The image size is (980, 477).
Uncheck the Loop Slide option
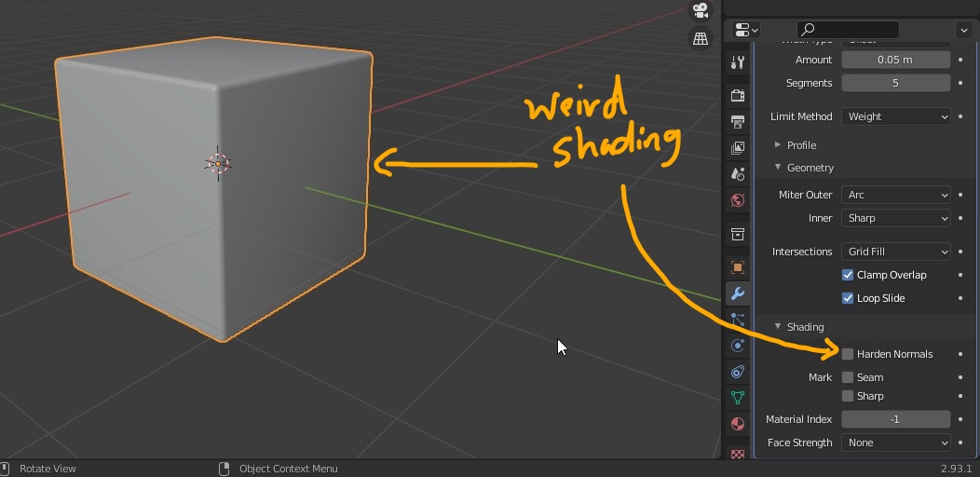point(848,298)
